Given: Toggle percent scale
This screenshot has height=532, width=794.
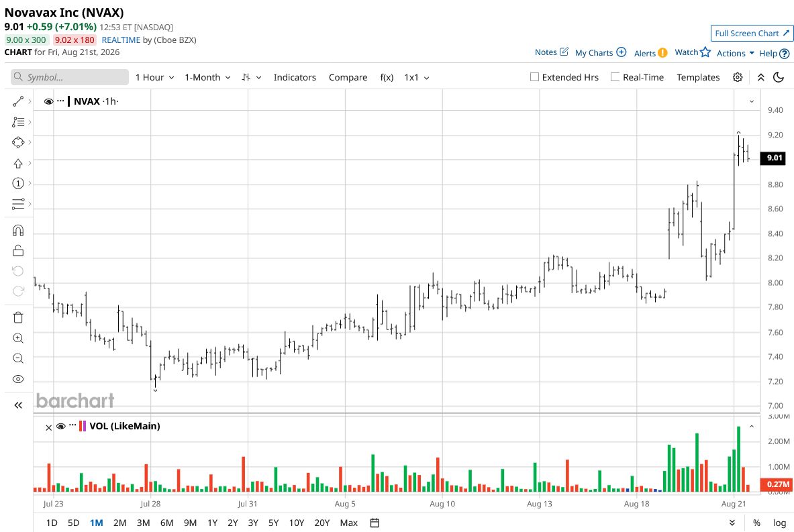Looking at the screenshot, I should tap(756, 523).
